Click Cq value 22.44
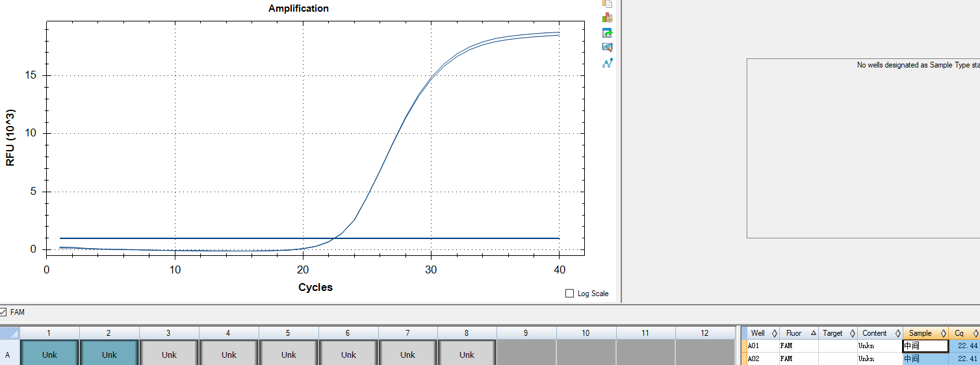Image resolution: width=980 pixels, height=365 pixels. pos(967,346)
